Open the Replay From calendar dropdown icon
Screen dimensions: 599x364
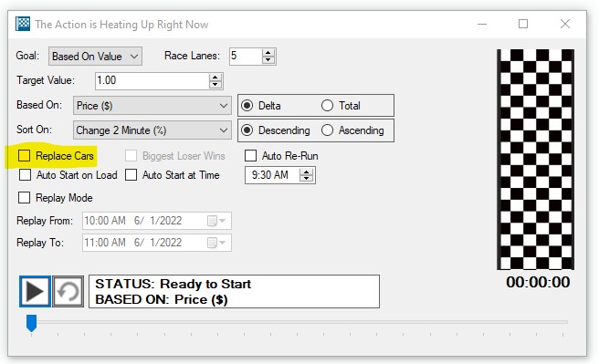216,221
